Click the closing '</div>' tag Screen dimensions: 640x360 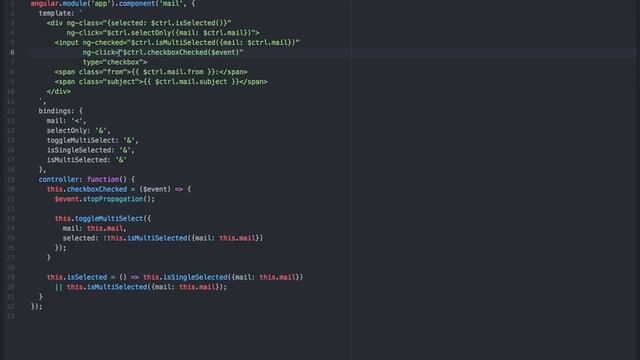point(58,91)
